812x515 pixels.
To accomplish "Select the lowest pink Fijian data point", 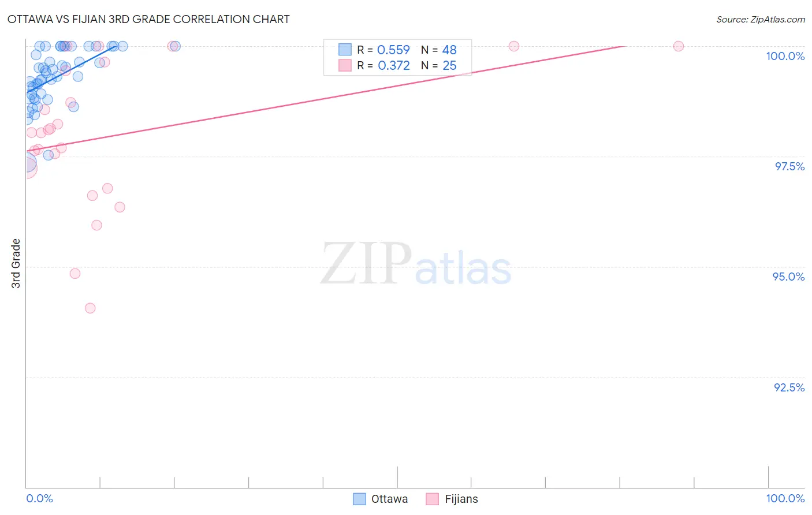I will point(90,308).
